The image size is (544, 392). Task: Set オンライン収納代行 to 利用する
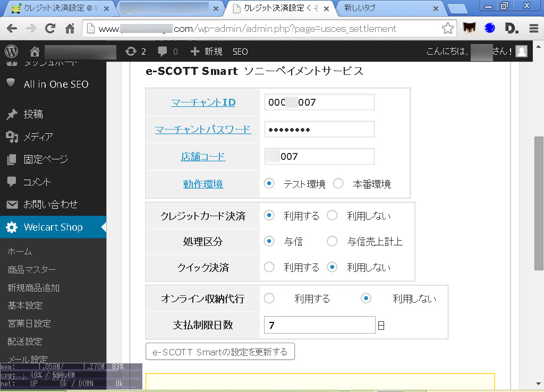point(269,299)
